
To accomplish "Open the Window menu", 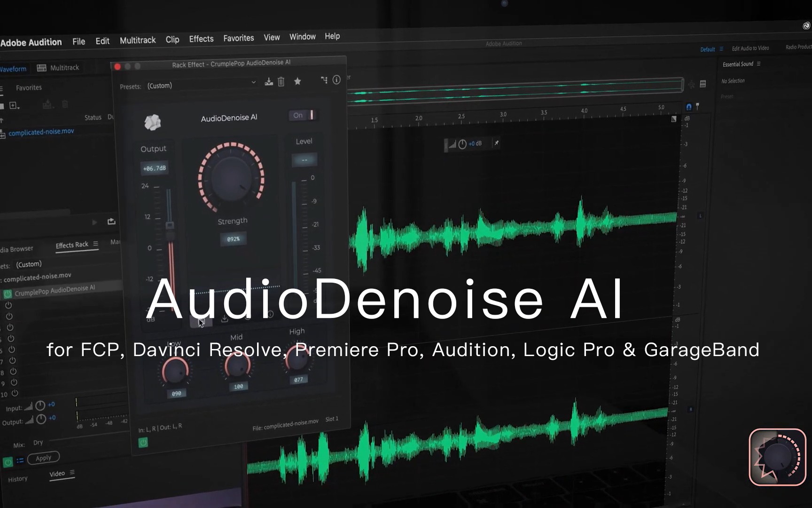I will 302,37.
